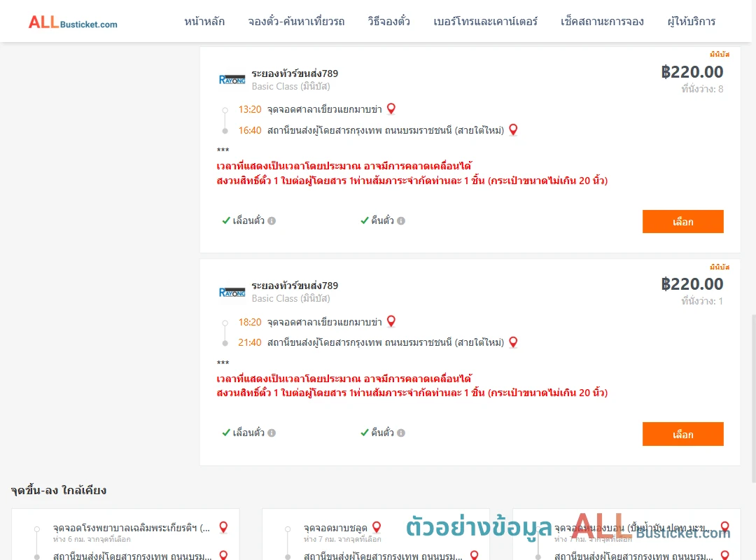
Task: Click ระยองทัวร์ขนส่ง789 name in 13:20 trip
Action: coord(295,73)
